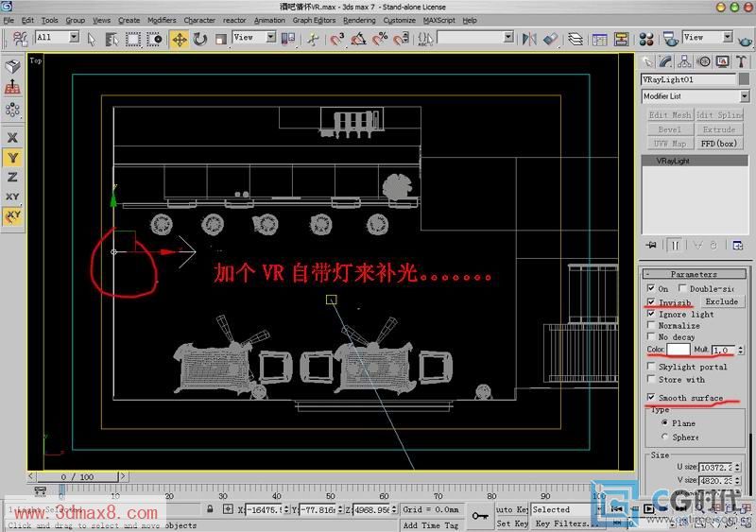Activate Select and Rotate tool

[x=200, y=39]
